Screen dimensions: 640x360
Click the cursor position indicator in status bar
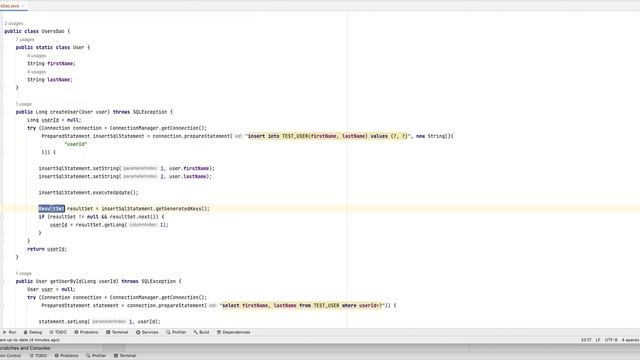[x=586, y=340]
